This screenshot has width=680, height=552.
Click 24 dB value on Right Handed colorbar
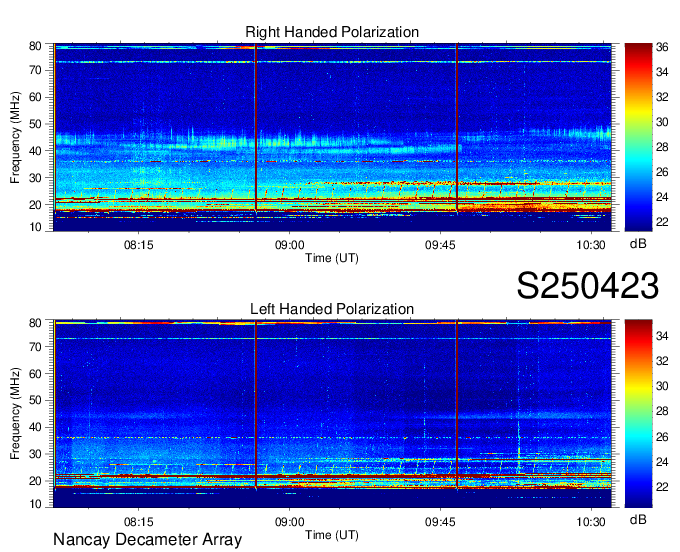point(662,197)
